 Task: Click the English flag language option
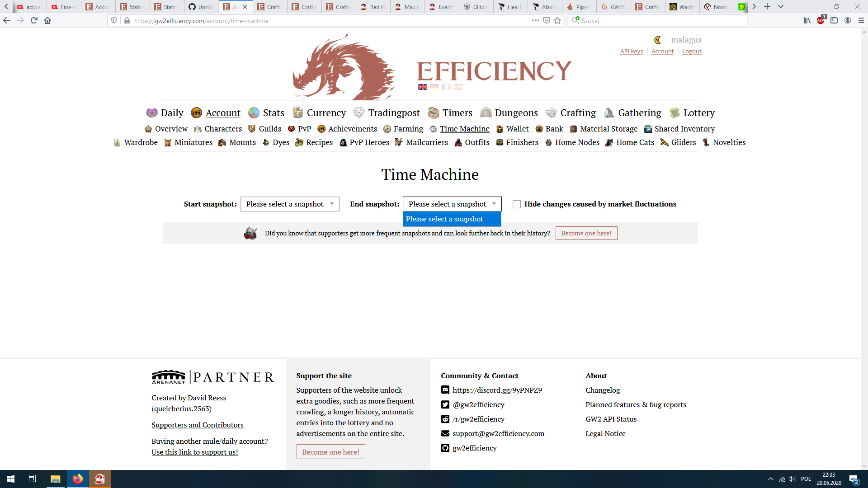422,87
